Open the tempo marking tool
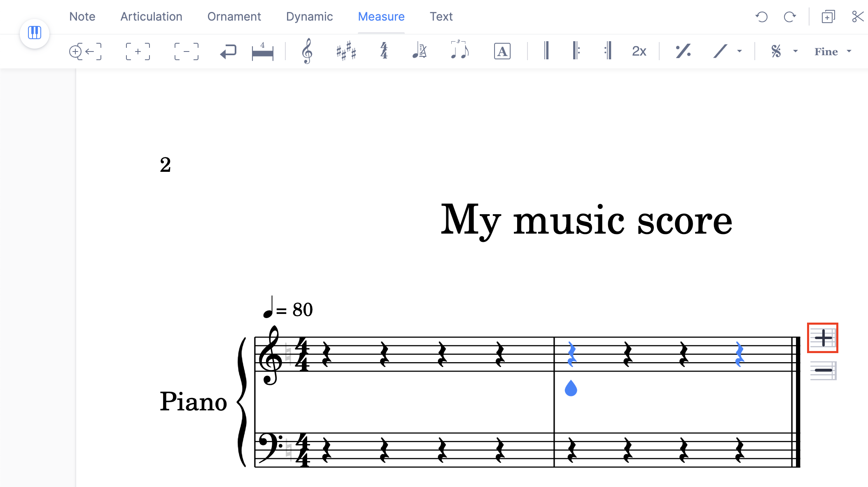The width and height of the screenshot is (868, 487). coord(419,51)
